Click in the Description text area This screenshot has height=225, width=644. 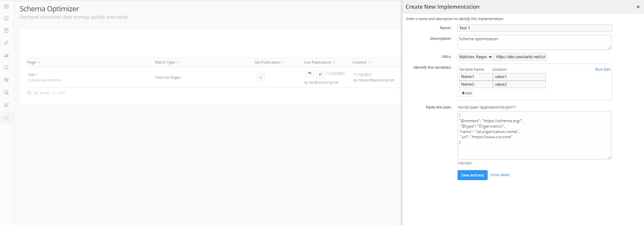(x=535, y=42)
